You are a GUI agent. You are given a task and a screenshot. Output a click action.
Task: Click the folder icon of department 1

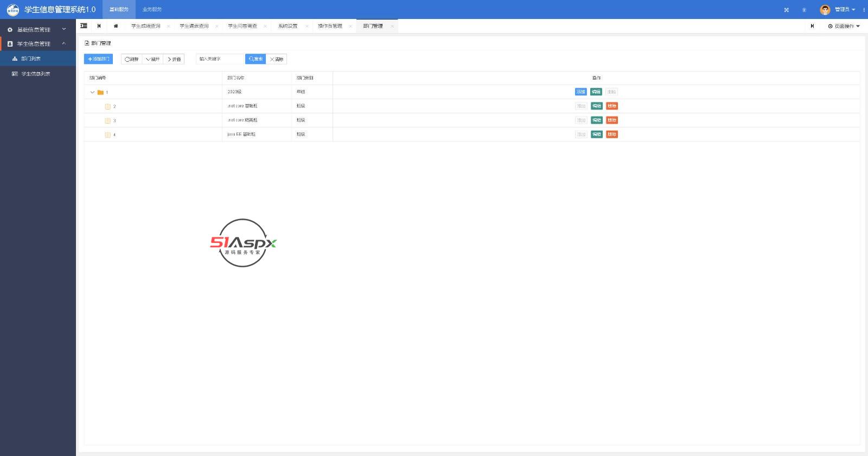point(100,92)
